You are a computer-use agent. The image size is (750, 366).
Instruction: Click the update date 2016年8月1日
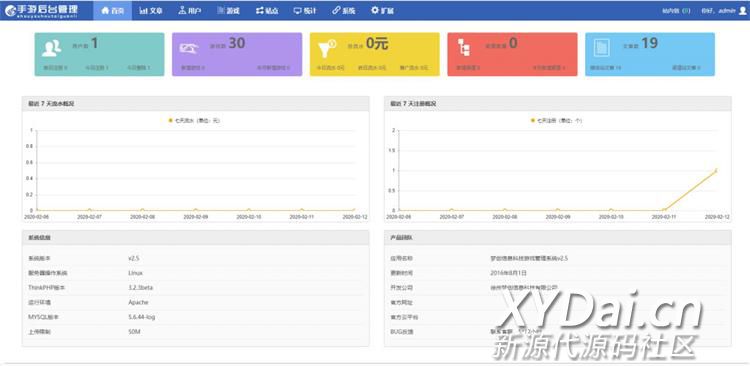point(508,273)
